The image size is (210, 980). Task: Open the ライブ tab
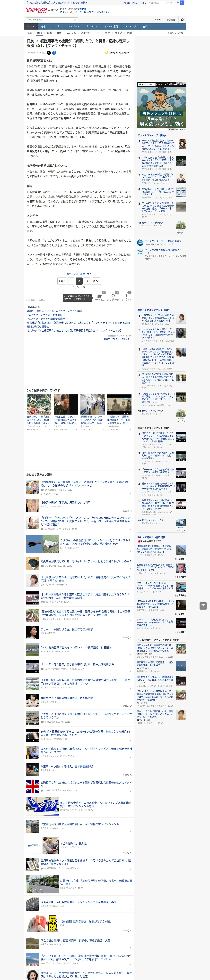click(x=56, y=27)
